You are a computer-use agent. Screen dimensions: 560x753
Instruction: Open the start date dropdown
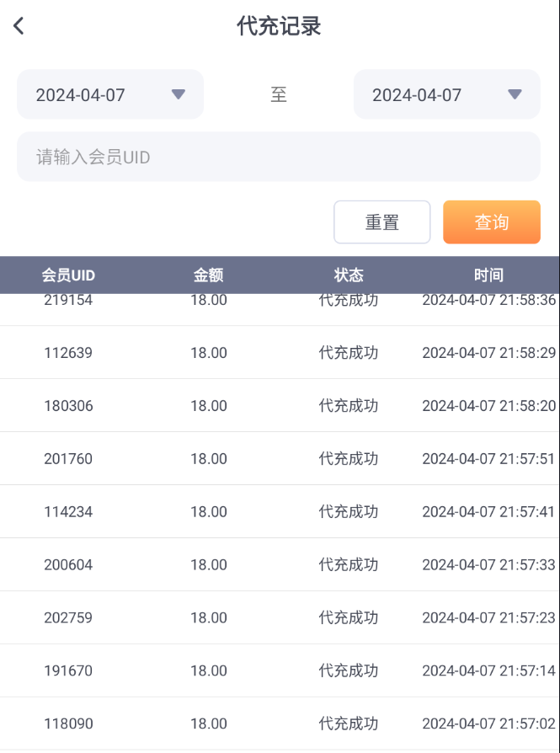coord(110,94)
